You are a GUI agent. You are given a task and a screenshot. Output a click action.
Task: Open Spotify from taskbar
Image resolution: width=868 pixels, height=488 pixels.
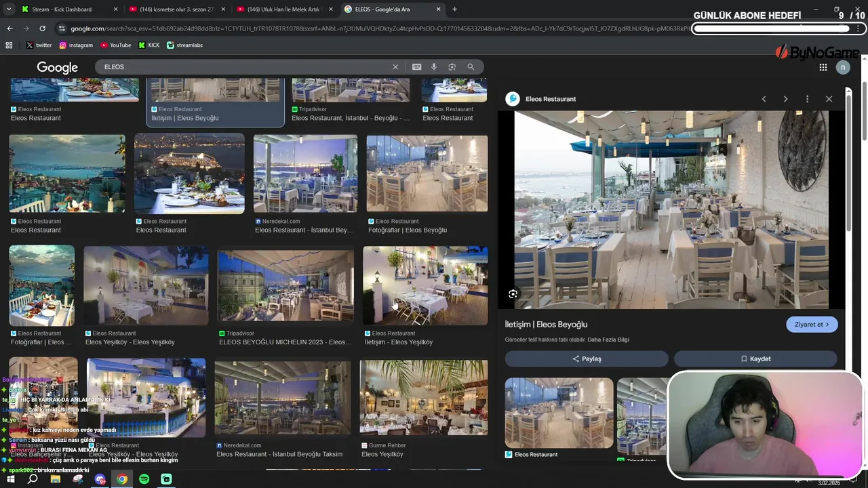(144, 479)
